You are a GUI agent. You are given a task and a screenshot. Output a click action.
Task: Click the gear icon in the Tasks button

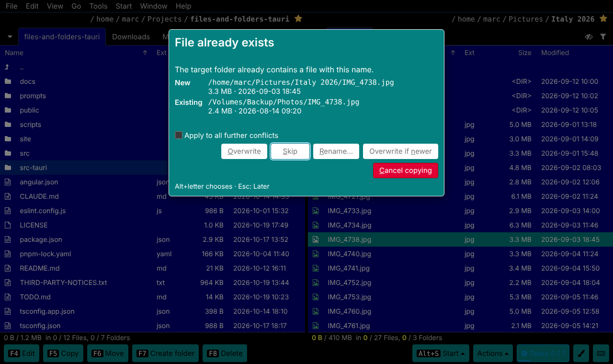[524, 353]
